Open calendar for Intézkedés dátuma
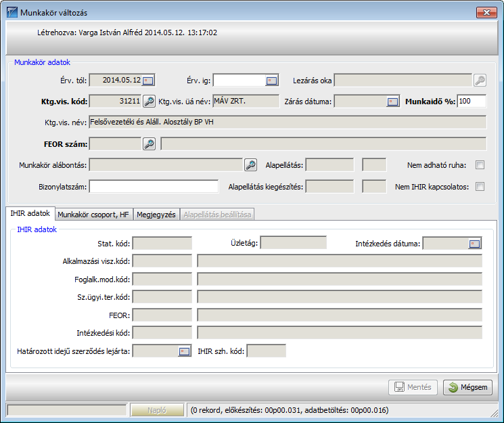This screenshot has height=423, width=504. 474,244
